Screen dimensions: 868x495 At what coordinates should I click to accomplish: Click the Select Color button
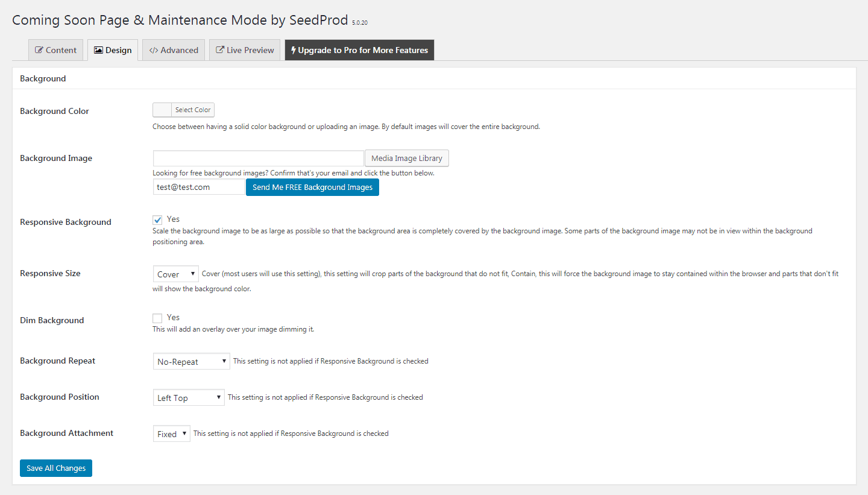(193, 110)
